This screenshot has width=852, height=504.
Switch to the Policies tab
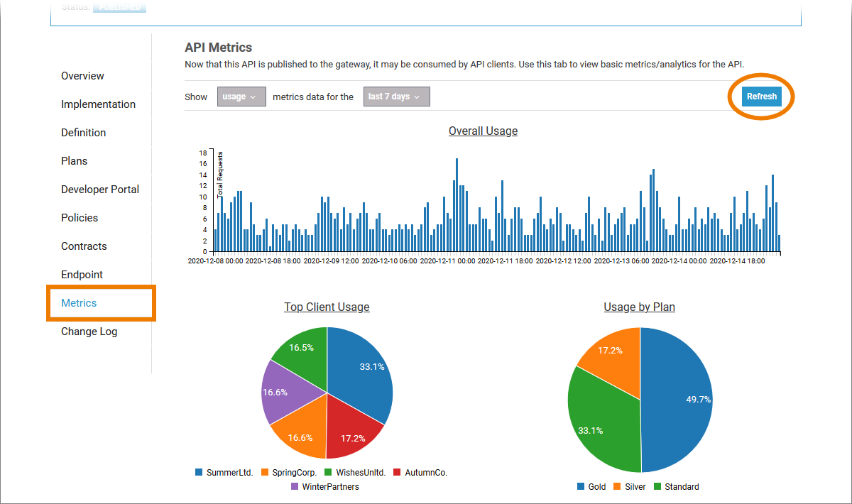80,218
